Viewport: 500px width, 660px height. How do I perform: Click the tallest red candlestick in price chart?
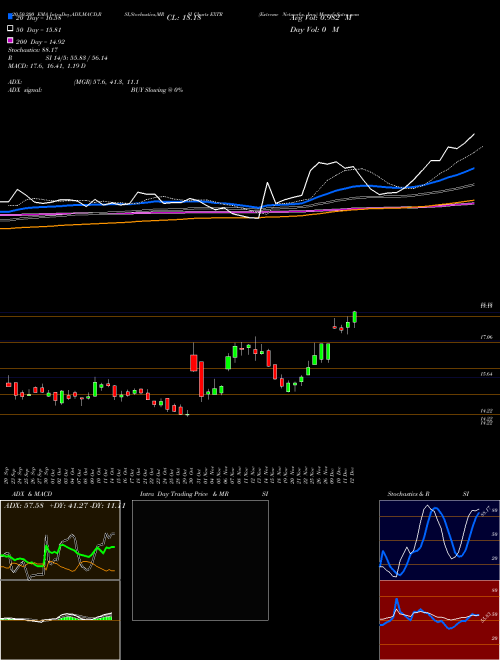(x=202, y=379)
